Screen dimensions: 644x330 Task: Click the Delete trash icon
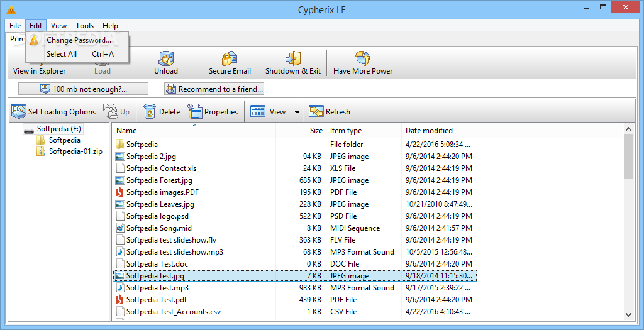click(150, 111)
